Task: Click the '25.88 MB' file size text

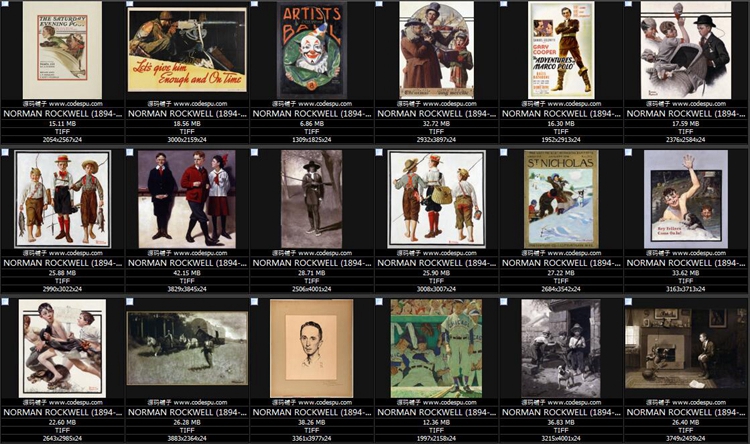Action: click(63, 273)
